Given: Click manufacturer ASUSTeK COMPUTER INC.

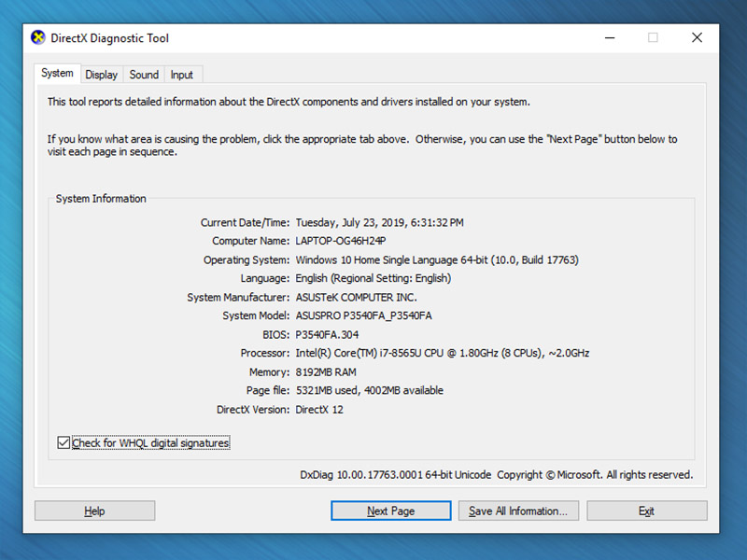Looking at the screenshot, I should click(356, 297).
